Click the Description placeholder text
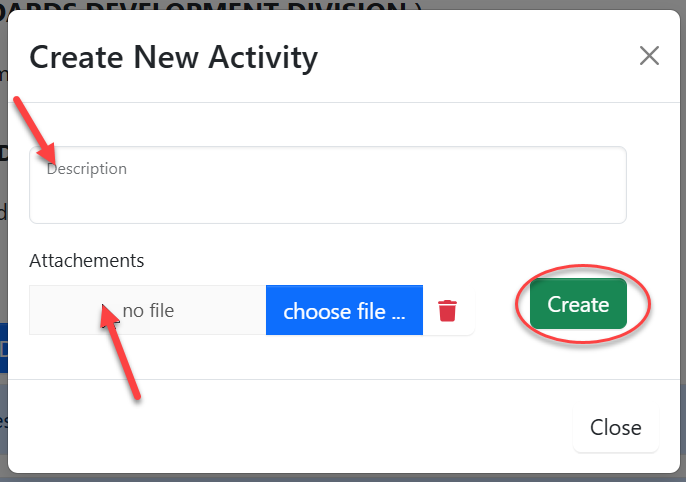 tap(87, 169)
